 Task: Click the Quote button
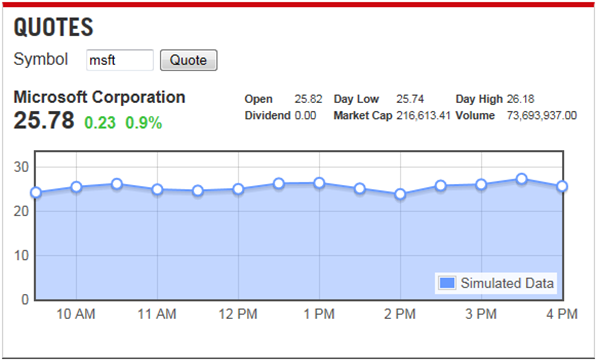188,60
